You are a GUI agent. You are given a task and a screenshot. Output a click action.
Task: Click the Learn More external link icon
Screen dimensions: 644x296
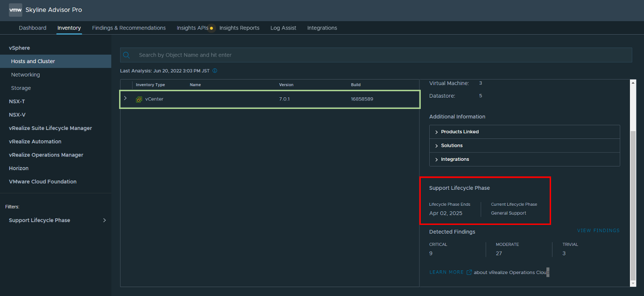[469, 272]
